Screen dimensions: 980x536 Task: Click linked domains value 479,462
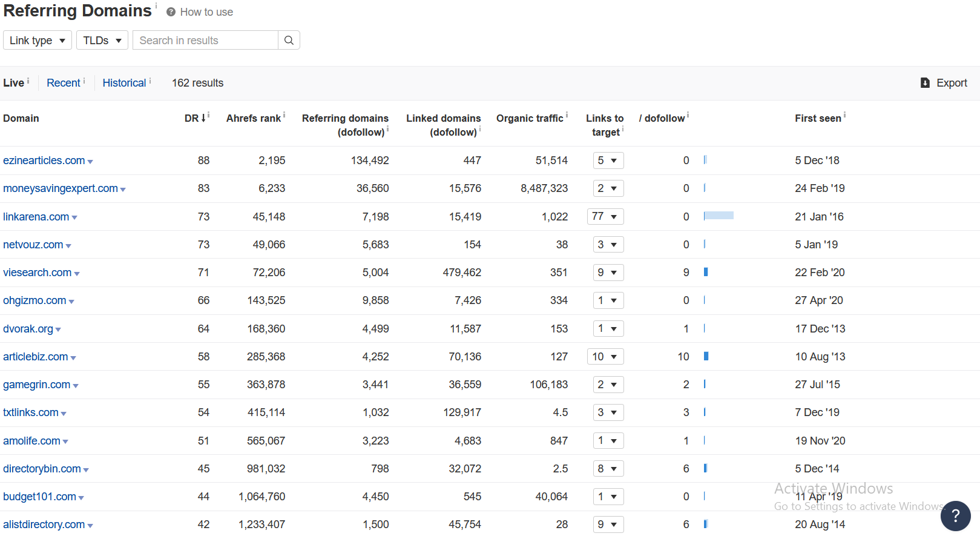462,273
